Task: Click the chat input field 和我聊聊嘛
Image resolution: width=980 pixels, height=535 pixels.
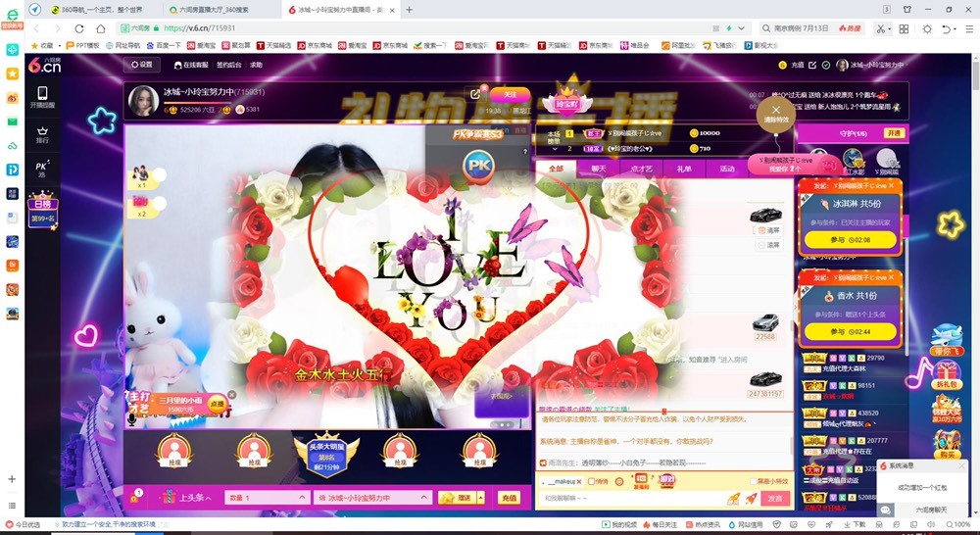Action: [x=631, y=498]
